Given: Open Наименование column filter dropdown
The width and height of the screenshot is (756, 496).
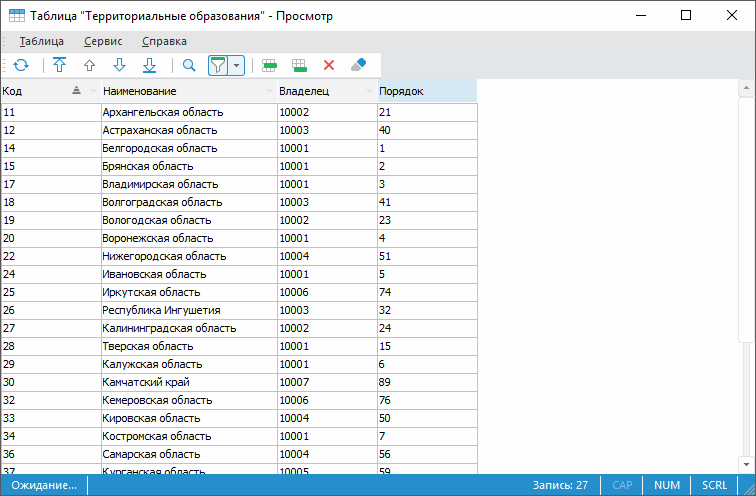Looking at the screenshot, I should (269, 91).
